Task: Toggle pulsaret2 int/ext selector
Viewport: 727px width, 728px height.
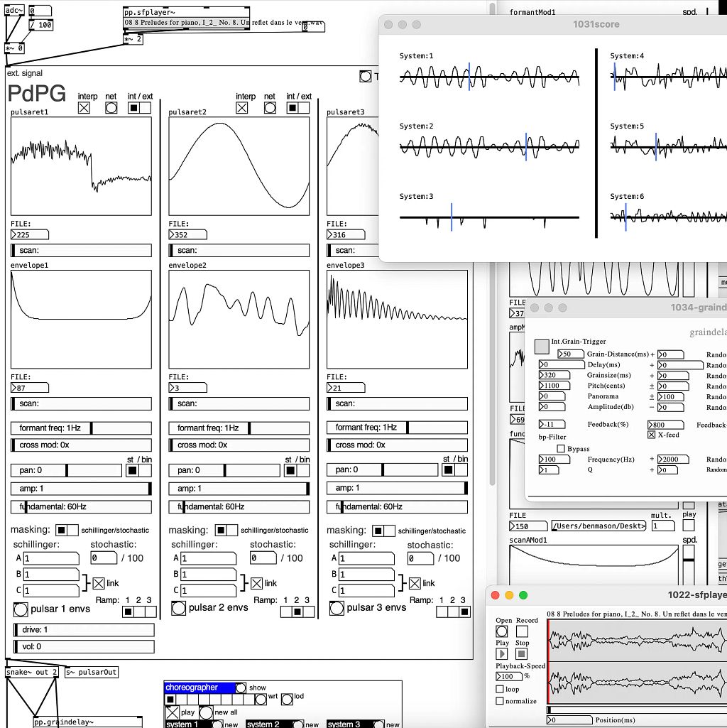Action: (297, 108)
